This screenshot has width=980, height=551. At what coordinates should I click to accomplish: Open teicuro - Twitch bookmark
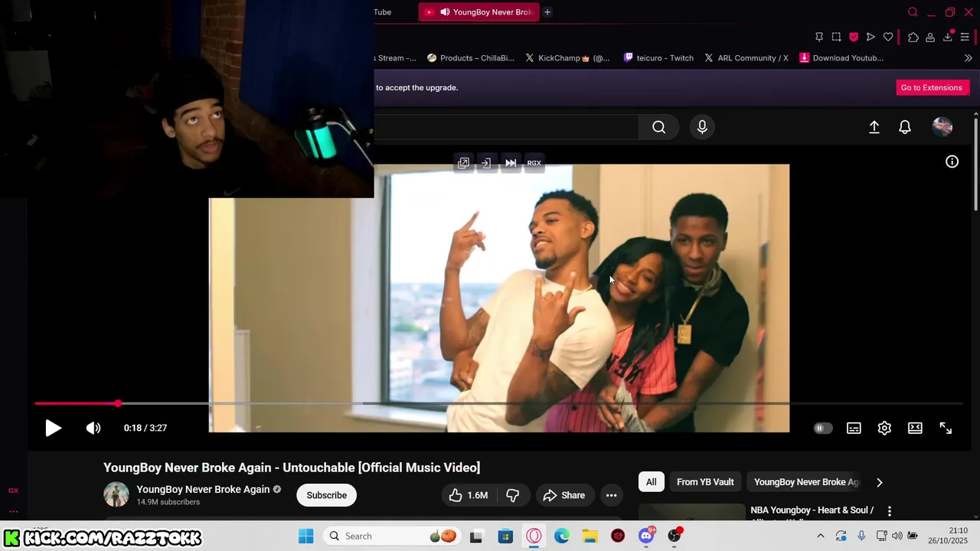tap(658, 58)
